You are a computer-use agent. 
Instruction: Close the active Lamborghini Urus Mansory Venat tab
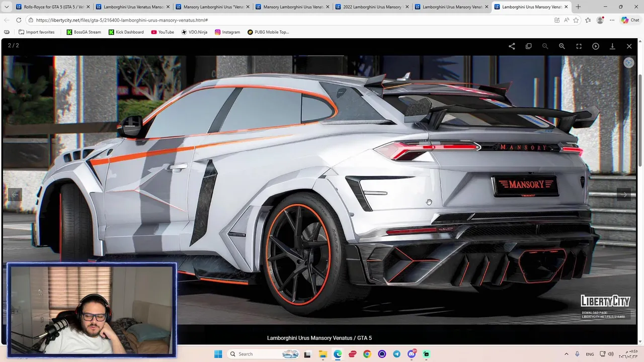point(566,7)
